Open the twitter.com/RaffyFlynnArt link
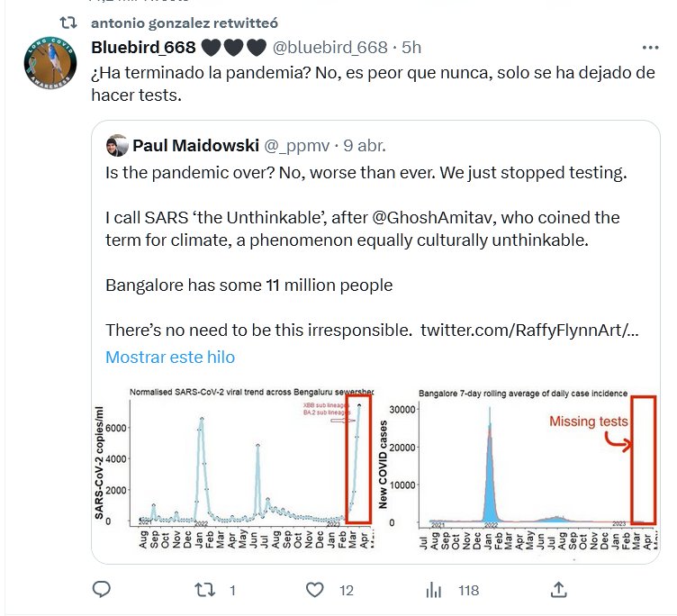 529,329
